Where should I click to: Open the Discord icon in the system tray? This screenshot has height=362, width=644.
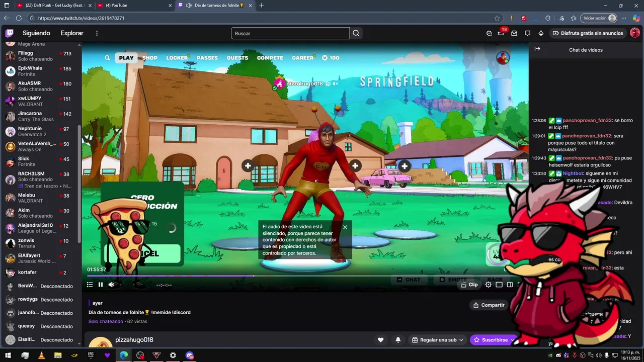(558, 355)
